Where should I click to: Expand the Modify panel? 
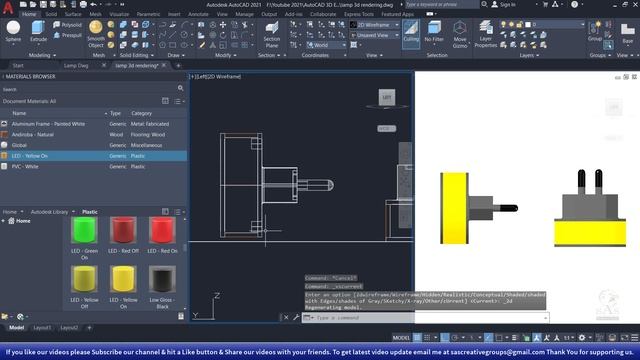226,55
